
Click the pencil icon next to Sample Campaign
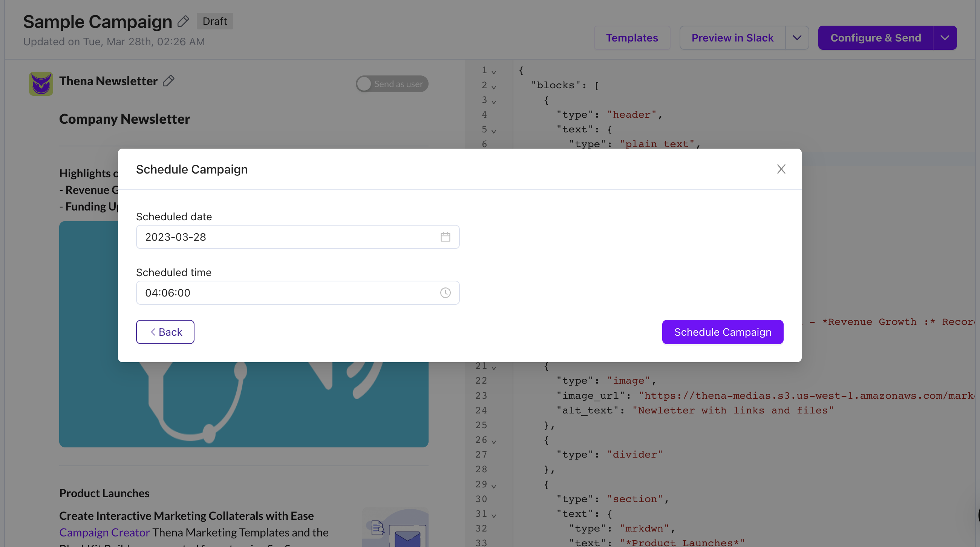tap(183, 22)
